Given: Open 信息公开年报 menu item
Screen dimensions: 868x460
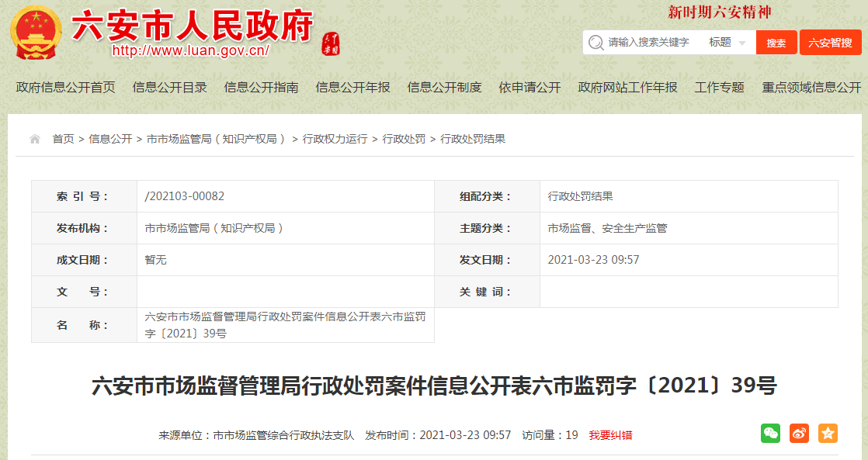Looking at the screenshot, I should point(353,88).
